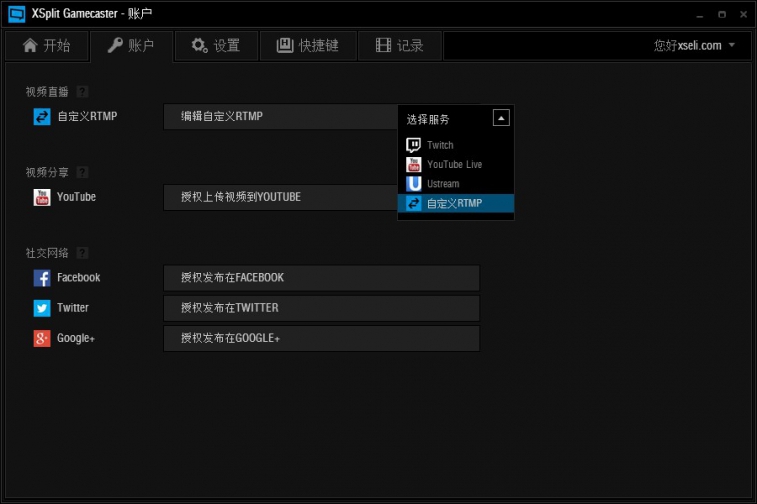Click the YouTube icon under 视频分享

coord(42,197)
